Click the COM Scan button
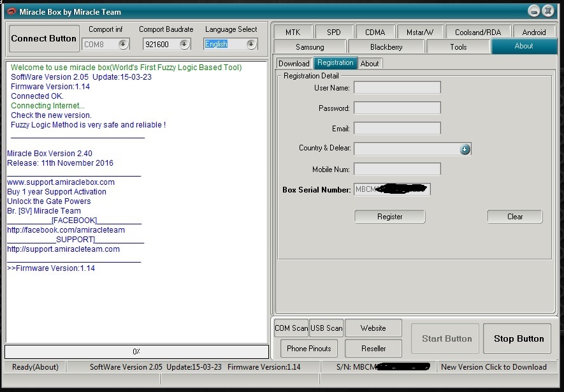564x392 pixels. coord(291,328)
